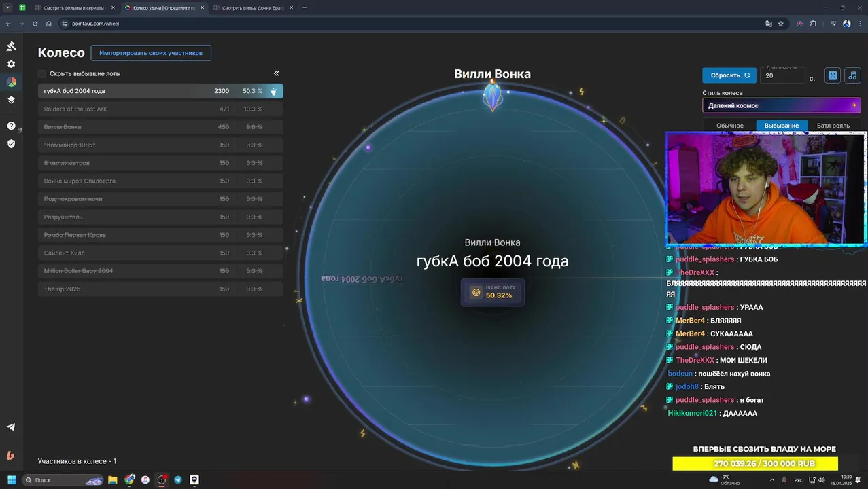The image size is (868, 489).
Task: Open the tab search dropdown arrow
Action: 7,7
